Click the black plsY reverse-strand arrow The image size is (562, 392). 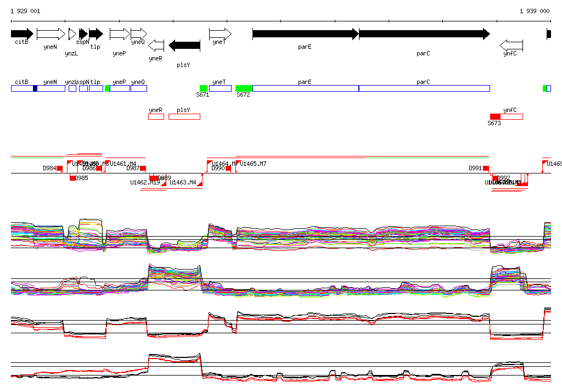pos(184,46)
